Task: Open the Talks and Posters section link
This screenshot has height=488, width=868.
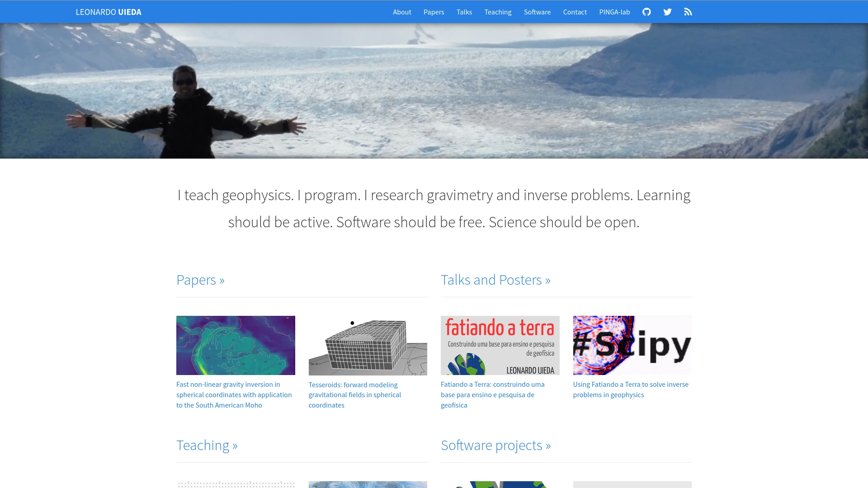Action: coord(496,280)
